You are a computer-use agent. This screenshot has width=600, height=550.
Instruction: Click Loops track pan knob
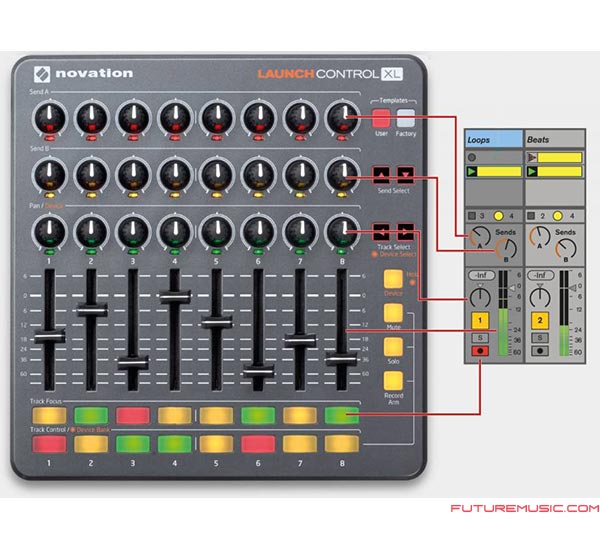click(480, 297)
